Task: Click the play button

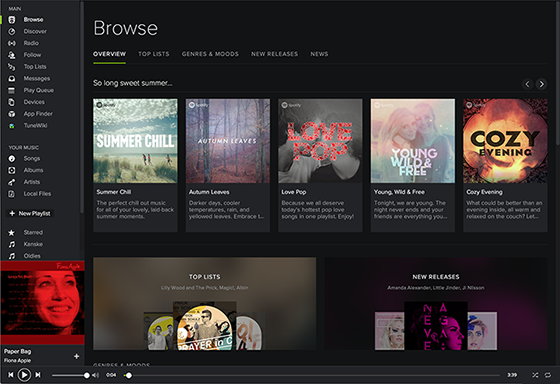Action: pyautogui.click(x=24, y=375)
